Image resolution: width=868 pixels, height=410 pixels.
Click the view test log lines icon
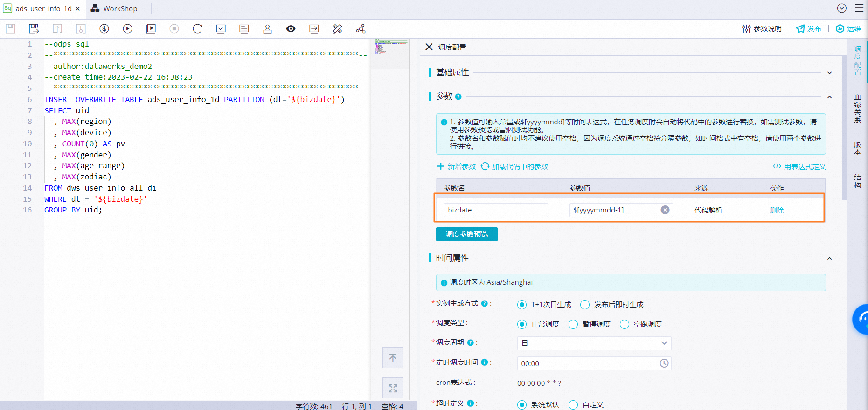point(244,29)
